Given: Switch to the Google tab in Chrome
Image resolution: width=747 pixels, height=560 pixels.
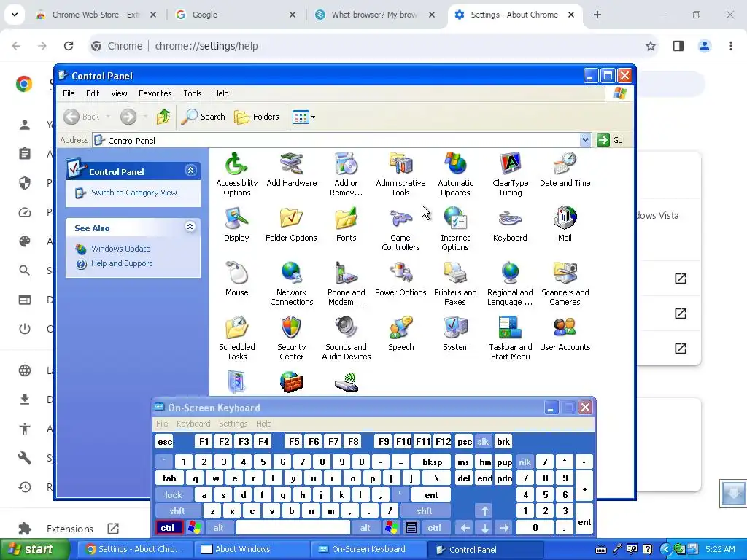Looking at the screenshot, I should point(235,15).
